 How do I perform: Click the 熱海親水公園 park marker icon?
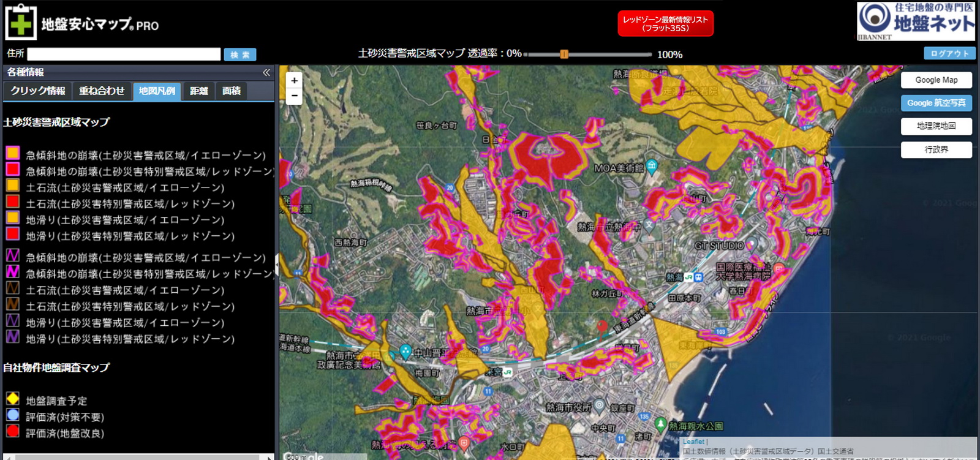[x=660, y=424]
